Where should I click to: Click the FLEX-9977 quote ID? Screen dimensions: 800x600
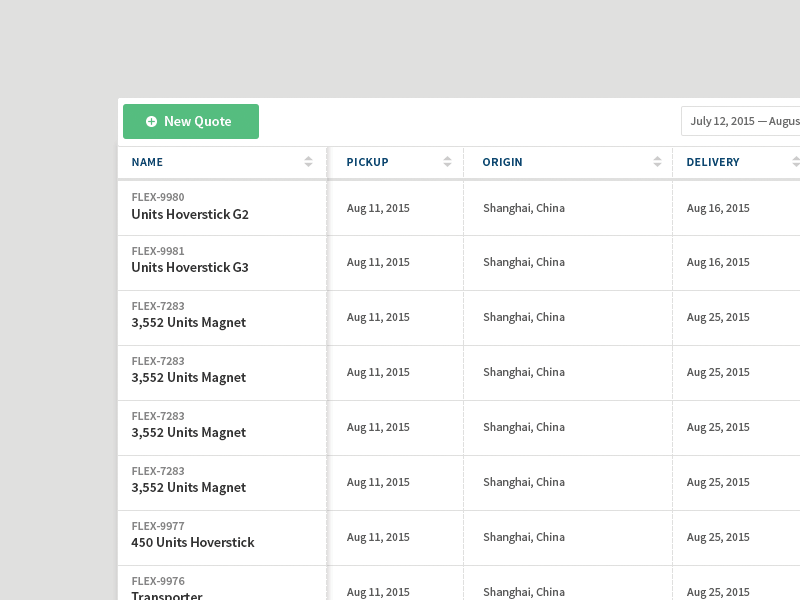tap(158, 526)
